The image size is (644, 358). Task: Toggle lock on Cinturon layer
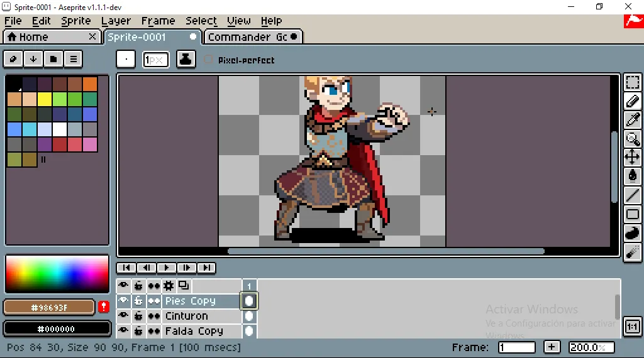138,316
